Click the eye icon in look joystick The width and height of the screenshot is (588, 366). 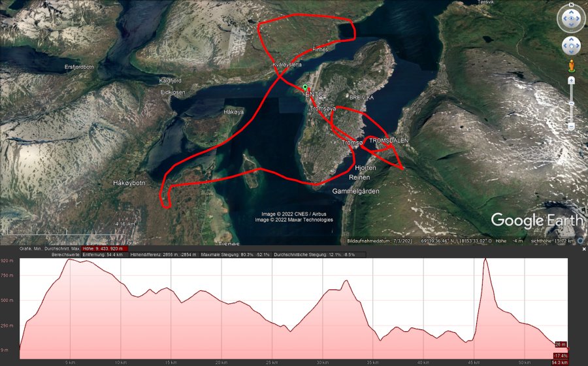pyautogui.click(x=571, y=18)
